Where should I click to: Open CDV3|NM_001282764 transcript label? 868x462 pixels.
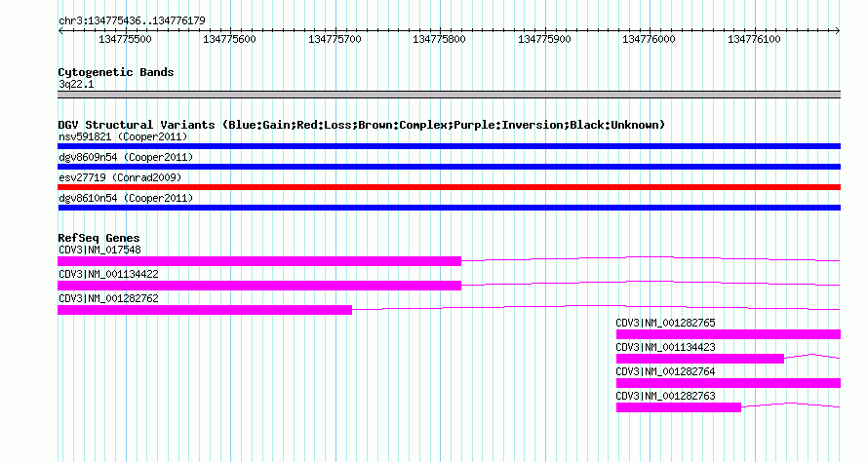click(x=665, y=371)
